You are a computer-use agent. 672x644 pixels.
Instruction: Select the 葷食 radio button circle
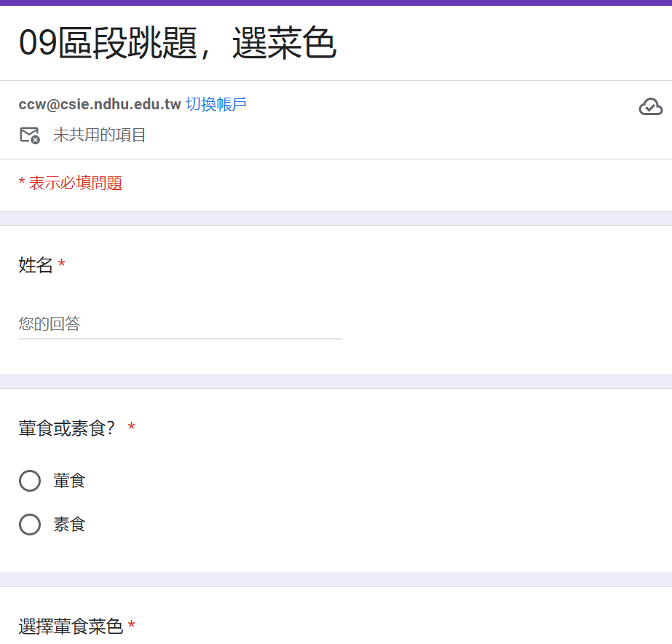[30, 481]
